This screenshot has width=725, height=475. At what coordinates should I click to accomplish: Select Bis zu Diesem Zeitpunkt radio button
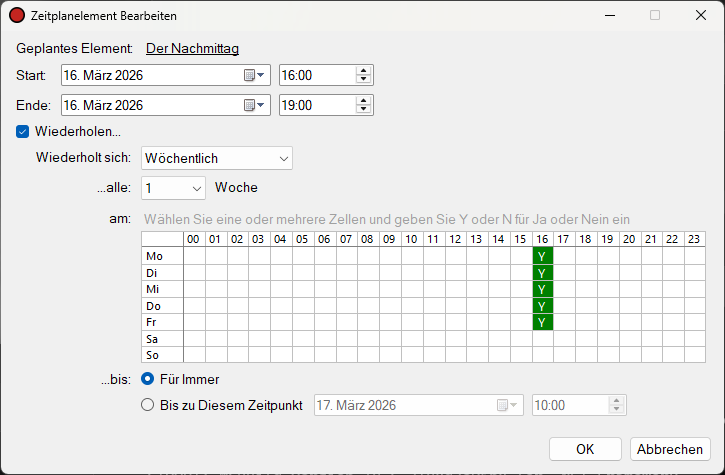coord(147,405)
